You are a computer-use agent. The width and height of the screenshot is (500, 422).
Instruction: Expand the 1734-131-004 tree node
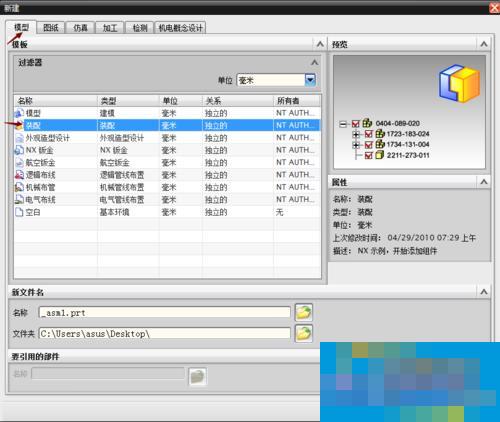tap(356, 145)
